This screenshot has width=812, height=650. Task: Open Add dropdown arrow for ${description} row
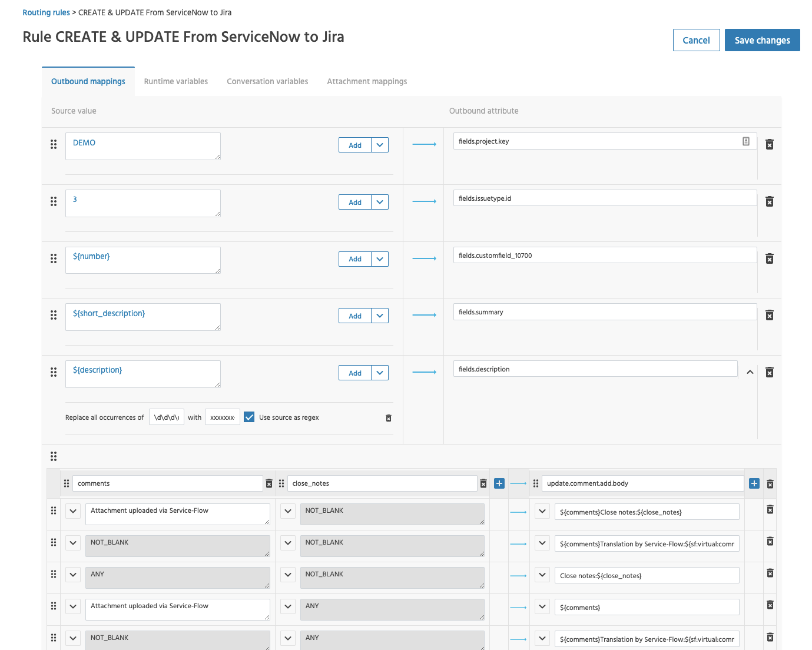tap(380, 373)
